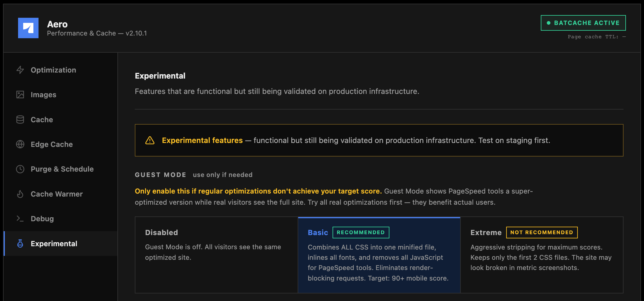The width and height of the screenshot is (644, 301).
Task: Click the NOT RECOMMENDED badge on Extreme
Action: click(x=542, y=232)
